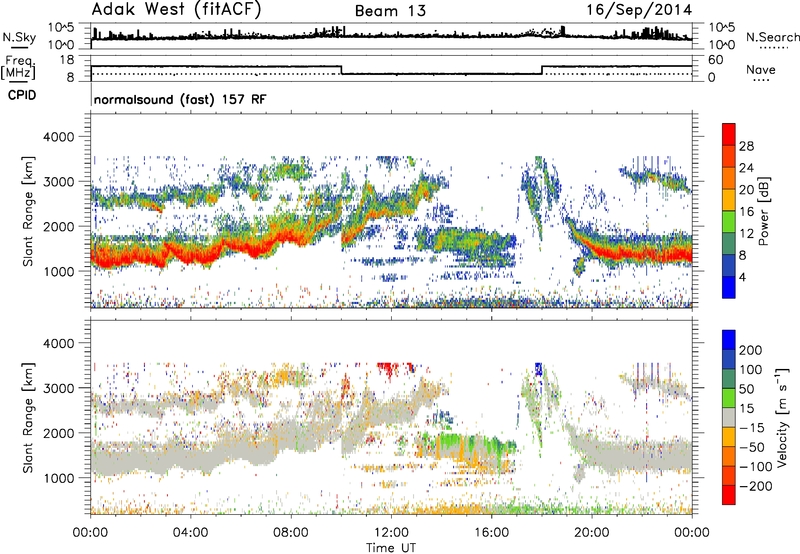Click the '08:00' time axis tick label

click(291, 533)
